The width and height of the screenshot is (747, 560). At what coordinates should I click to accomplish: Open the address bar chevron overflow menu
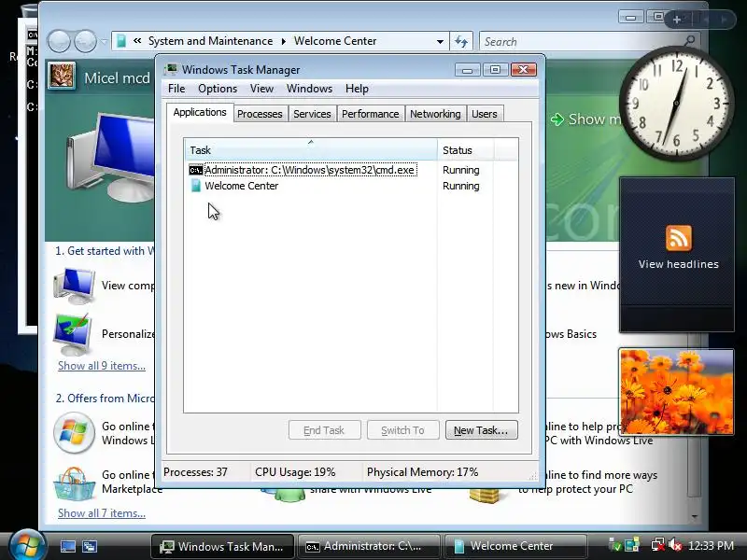pyautogui.click(x=137, y=41)
